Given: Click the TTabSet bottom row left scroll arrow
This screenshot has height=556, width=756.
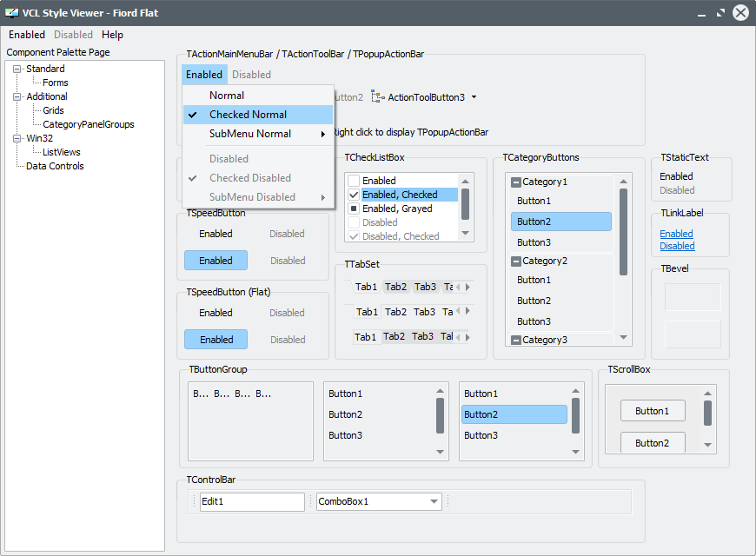Looking at the screenshot, I should (458, 337).
